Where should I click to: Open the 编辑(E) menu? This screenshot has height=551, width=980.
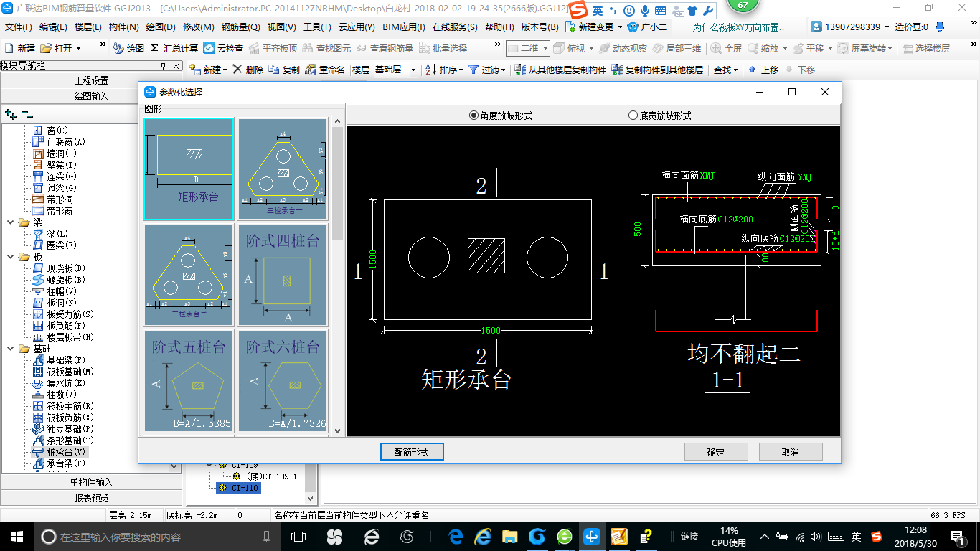click(x=53, y=27)
